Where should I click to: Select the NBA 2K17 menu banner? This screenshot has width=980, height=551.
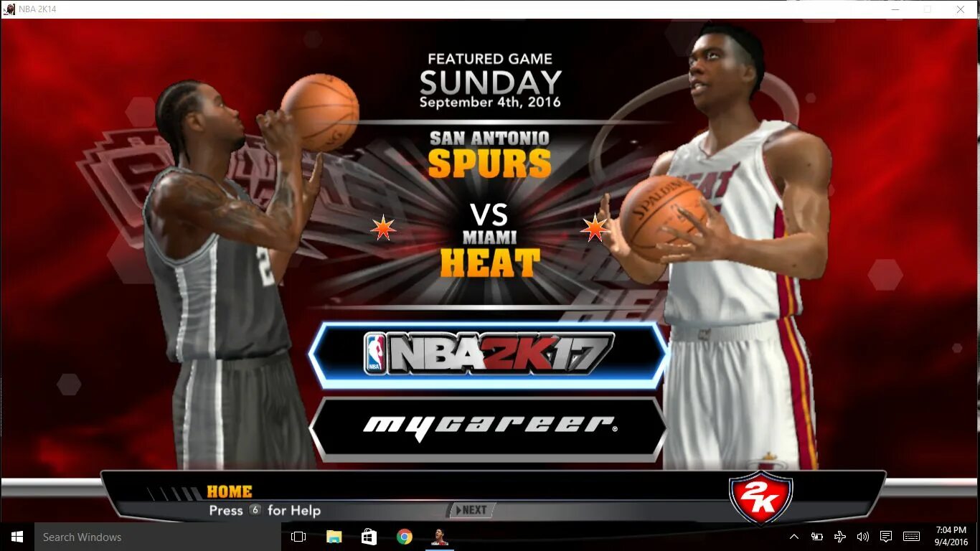pos(489,354)
